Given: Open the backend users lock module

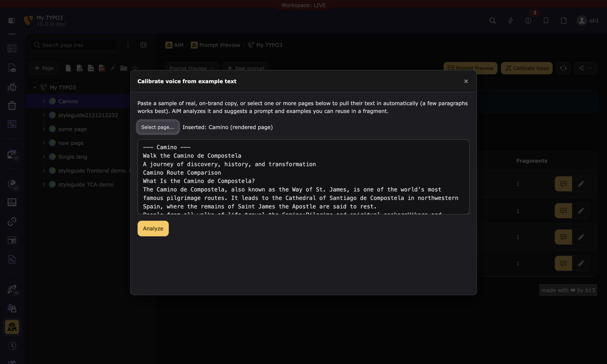Looking at the screenshot, I should pyautogui.click(x=12, y=308).
